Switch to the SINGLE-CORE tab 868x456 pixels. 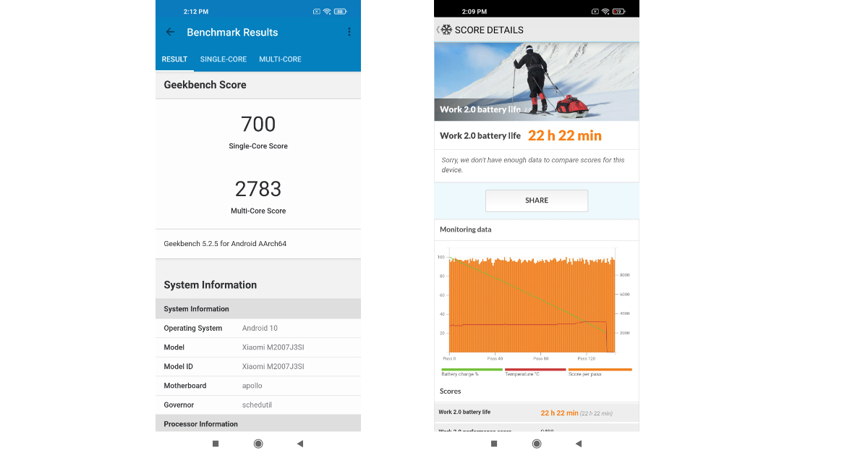click(x=224, y=59)
